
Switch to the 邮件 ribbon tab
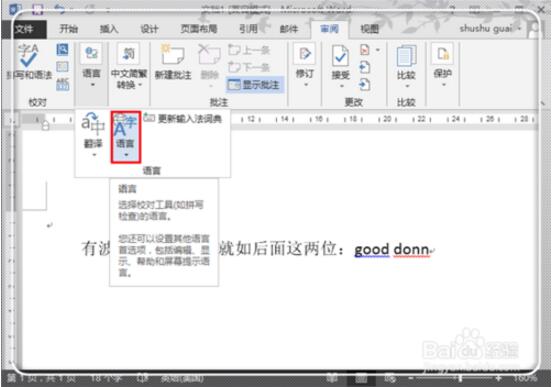(x=289, y=29)
